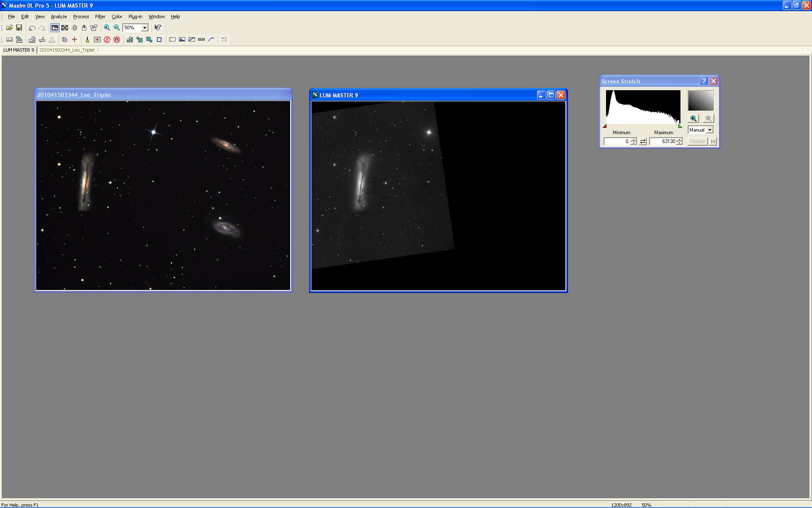Open the Filter menu
The width and height of the screenshot is (812, 508).
100,17
